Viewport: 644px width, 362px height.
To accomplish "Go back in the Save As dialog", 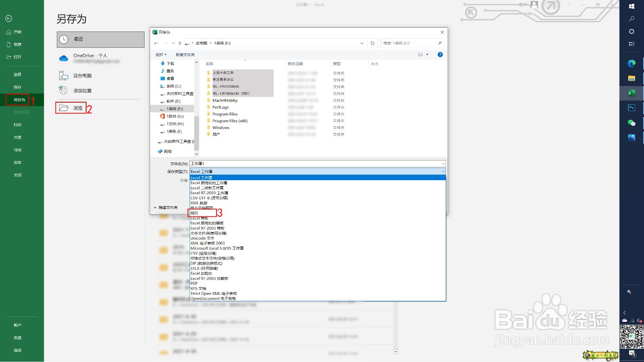I will (x=156, y=43).
